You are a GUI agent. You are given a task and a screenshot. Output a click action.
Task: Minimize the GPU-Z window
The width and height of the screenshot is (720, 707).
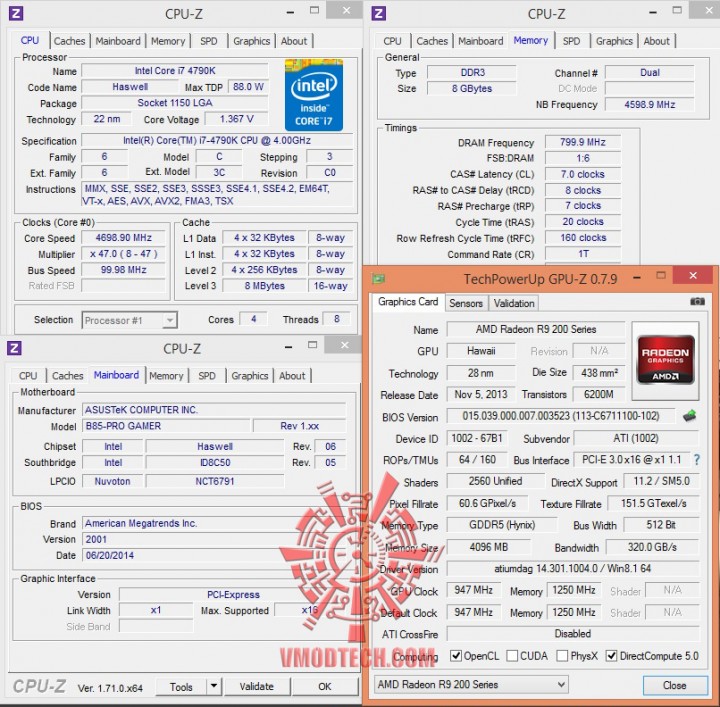(x=637, y=277)
